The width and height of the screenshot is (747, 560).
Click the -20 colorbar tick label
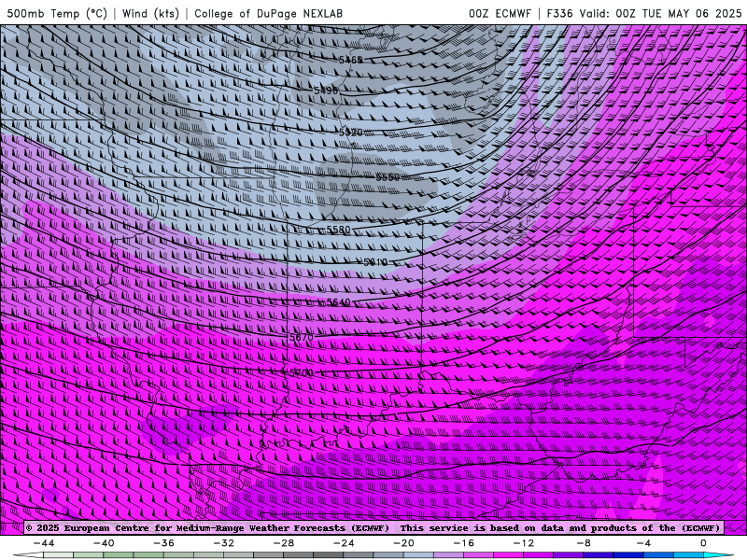coord(404,543)
